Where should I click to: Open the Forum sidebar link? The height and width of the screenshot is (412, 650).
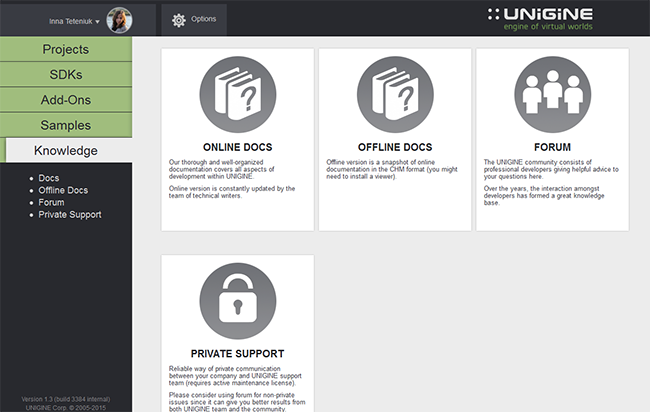pos(51,202)
